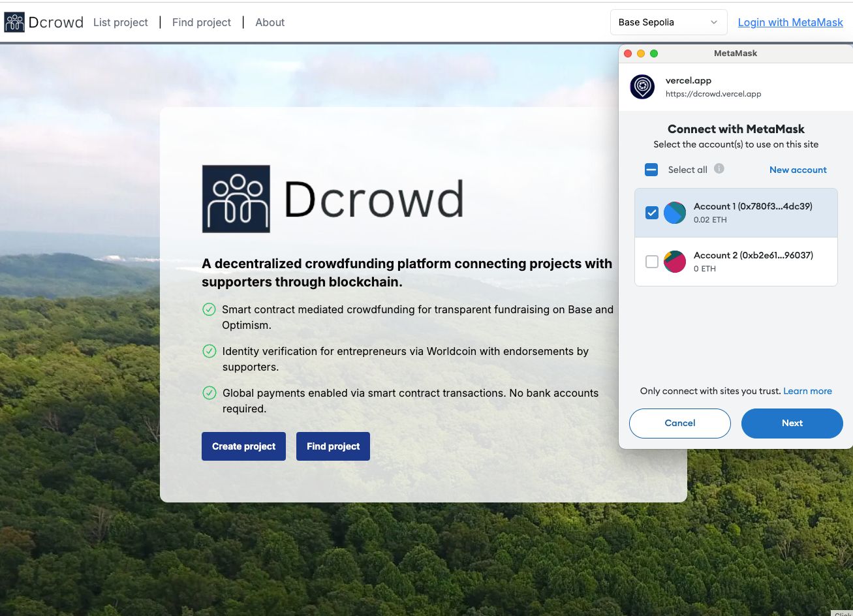The height and width of the screenshot is (616, 853).
Task: Open the Find project nav item
Action: click(x=202, y=22)
